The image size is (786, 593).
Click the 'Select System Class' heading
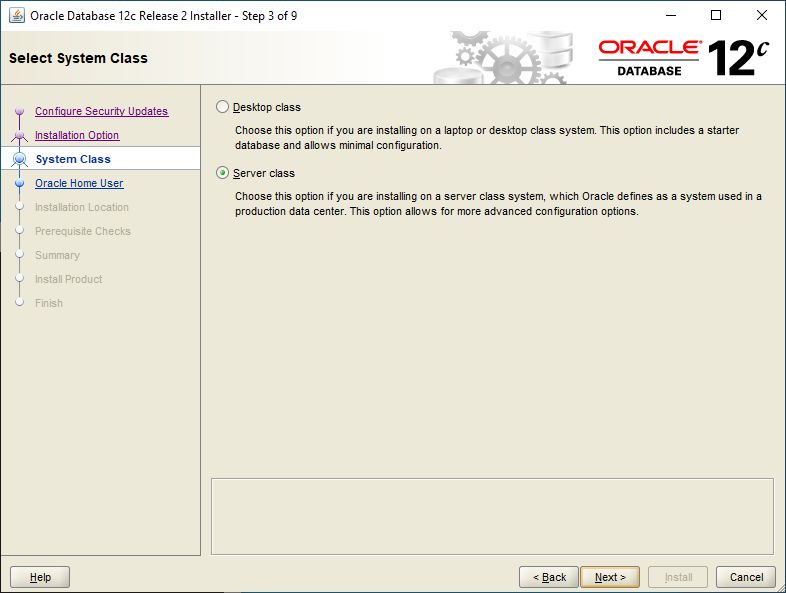[x=78, y=58]
